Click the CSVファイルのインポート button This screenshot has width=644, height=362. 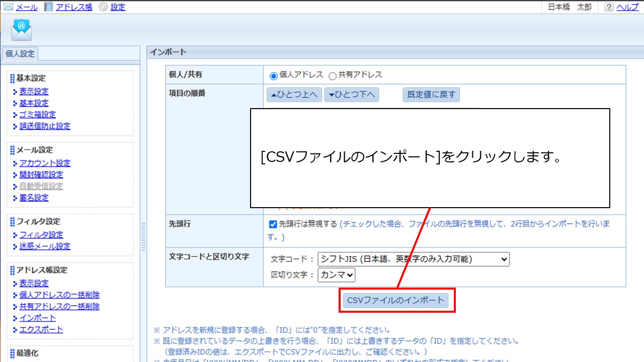pos(396,300)
